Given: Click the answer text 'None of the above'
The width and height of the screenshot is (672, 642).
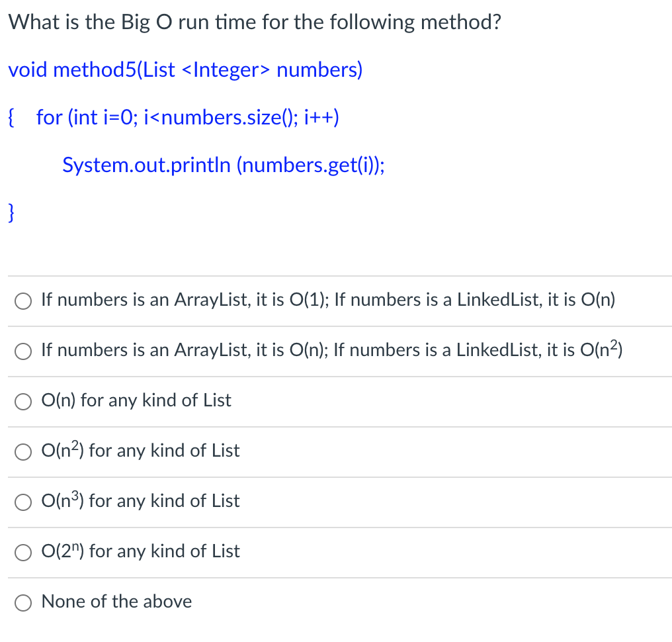Looking at the screenshot, I should tap(116, 601).
